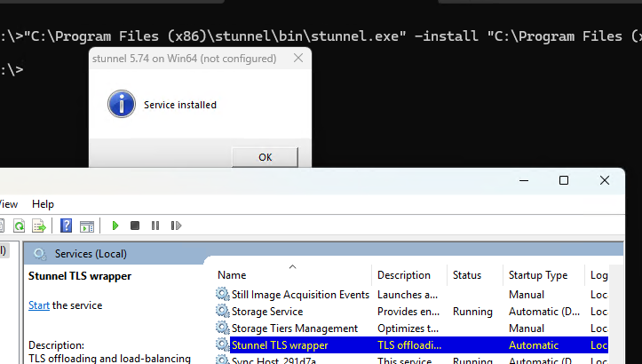Image resolution: width=642 pixels, height=364 pixels.
Task: Click the Export List toolbar icon
Action: 39,226
